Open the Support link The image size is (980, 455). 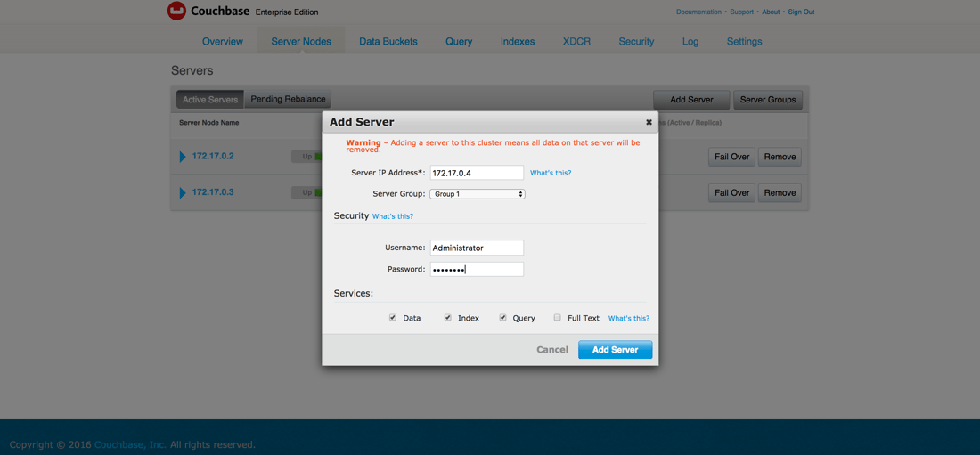[742, 12]
